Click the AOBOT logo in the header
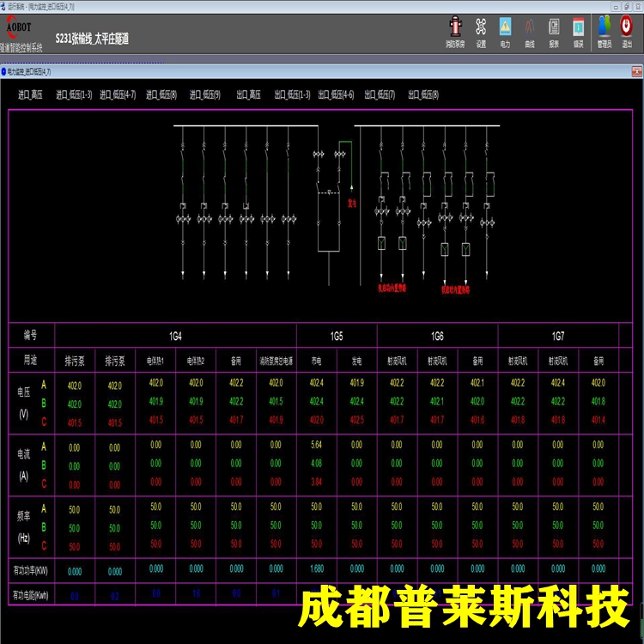This screenshot has width=644, height=644. pos(18,27)
